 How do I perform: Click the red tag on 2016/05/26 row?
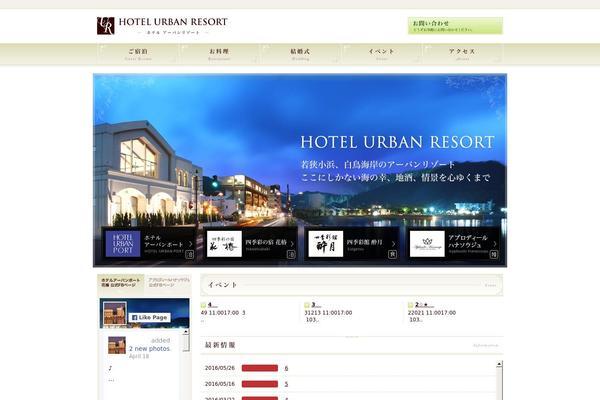click(x=260, y=368)
